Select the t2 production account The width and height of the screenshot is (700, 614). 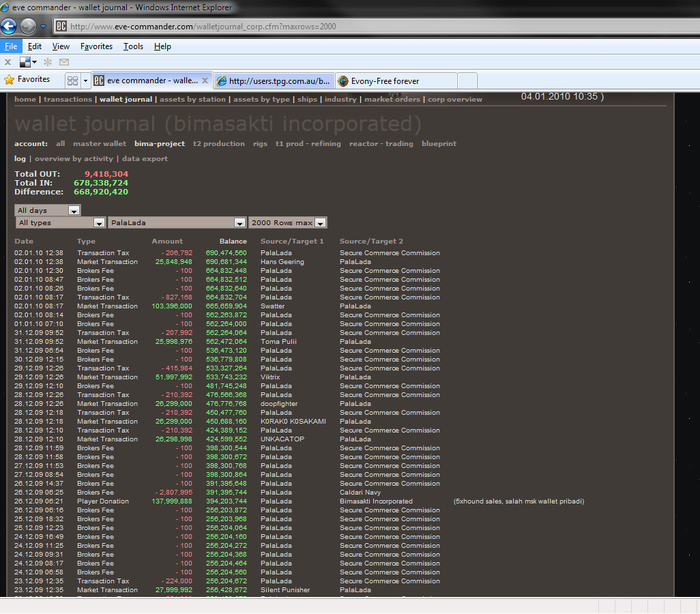click(219, 143)
